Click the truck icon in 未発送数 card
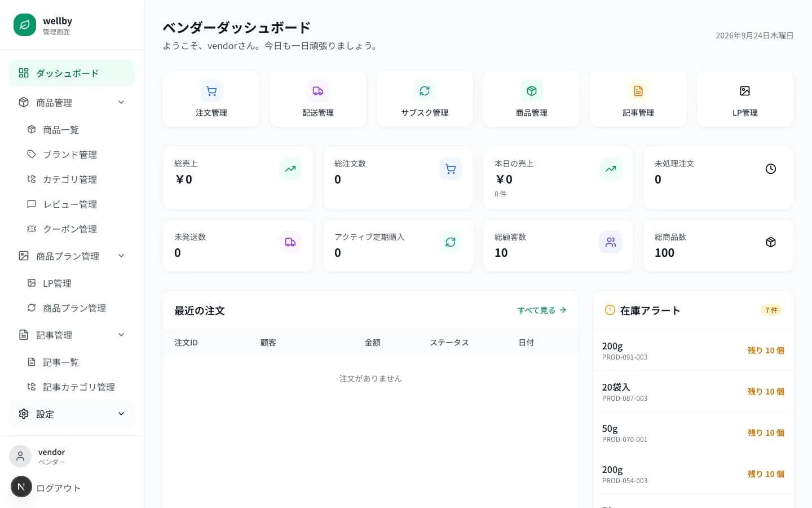 pyautogui.click(x=290, y=242)
